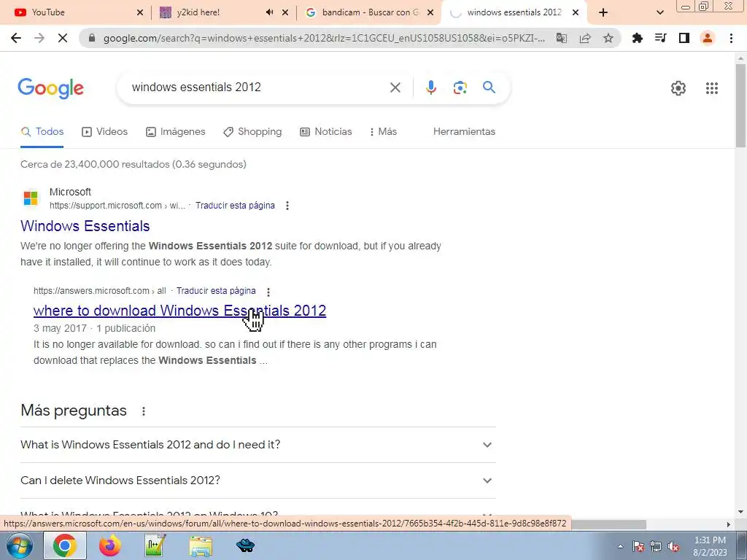Image resolution: width=747 pixels, height=560 pixels.
Task: Select the Shopping results tab
Action: tap(252, 132)
